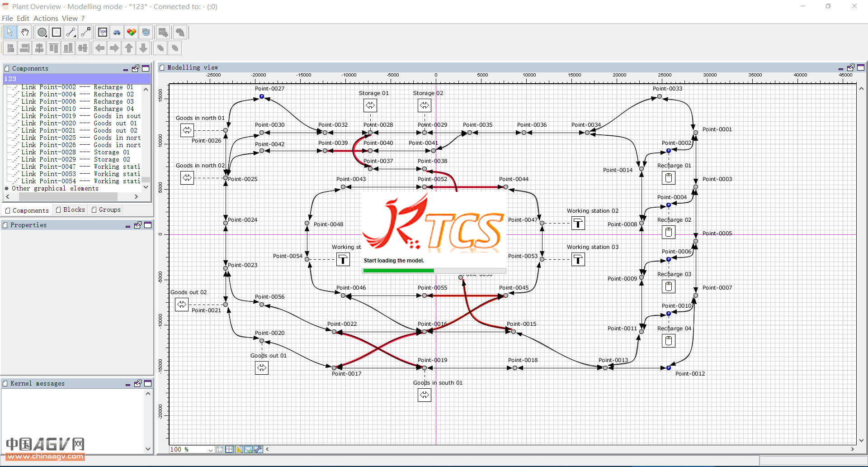Click the component tree vertical scrollbar thumb

146,179
